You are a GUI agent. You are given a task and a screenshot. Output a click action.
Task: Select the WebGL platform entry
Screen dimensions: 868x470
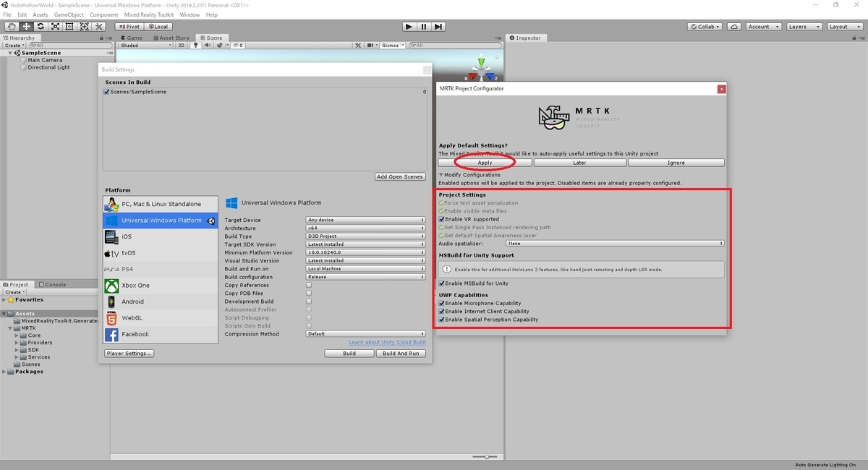(161, 318)
